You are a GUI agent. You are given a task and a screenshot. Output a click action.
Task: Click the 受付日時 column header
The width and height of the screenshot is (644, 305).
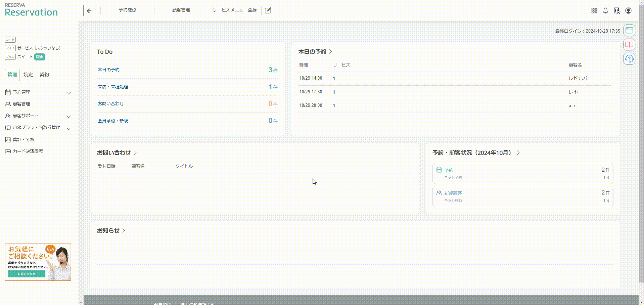[107, 166]
